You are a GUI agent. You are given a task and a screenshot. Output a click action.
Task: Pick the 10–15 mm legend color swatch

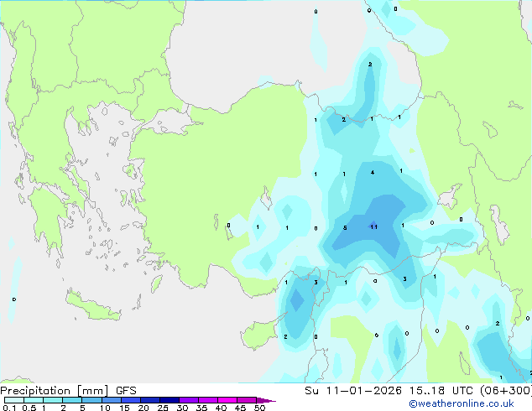[111, 400]
